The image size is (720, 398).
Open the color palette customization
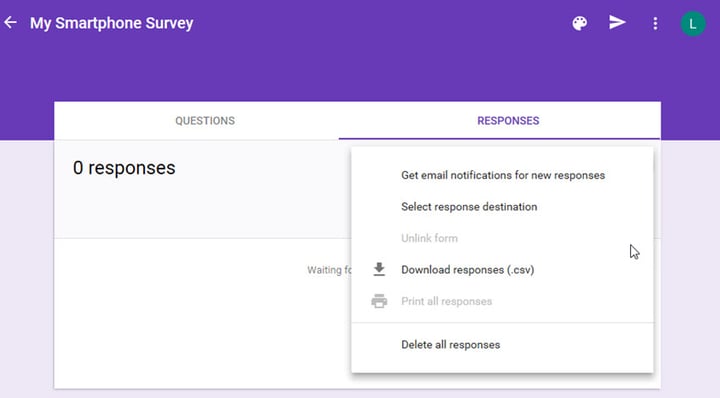coord(579,23)
